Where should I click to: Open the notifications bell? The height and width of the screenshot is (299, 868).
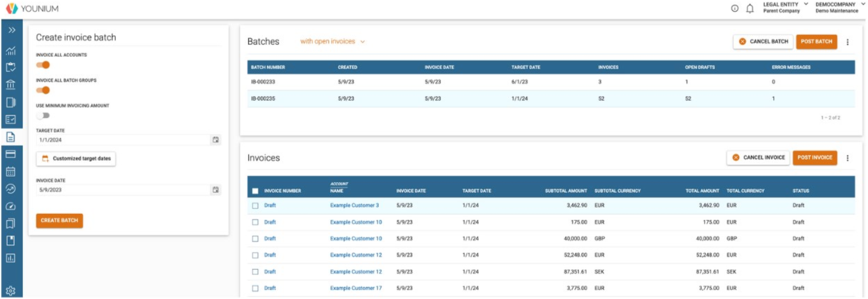pyautogui.click(x=750, y=8)
